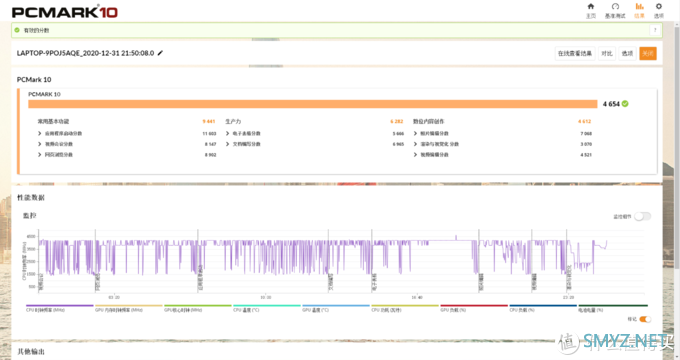Screen dimensions: 680x360
Task: Click the photo editing value 7 068
Action: coord(586,134)
